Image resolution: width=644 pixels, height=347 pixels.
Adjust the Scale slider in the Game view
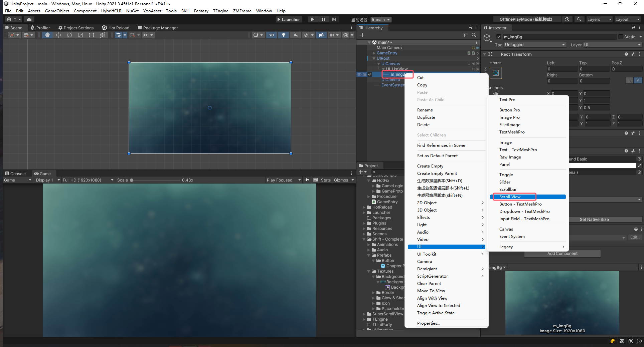(x=132, y=180)
